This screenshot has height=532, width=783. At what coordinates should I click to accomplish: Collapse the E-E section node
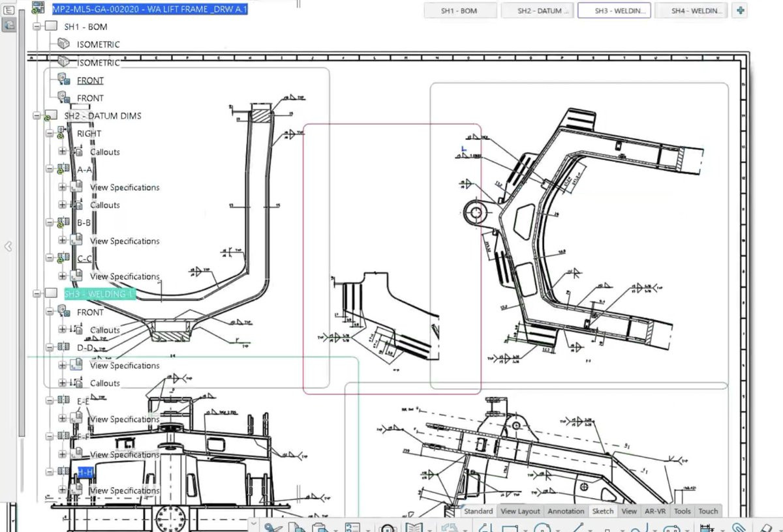tap(50, 400)
